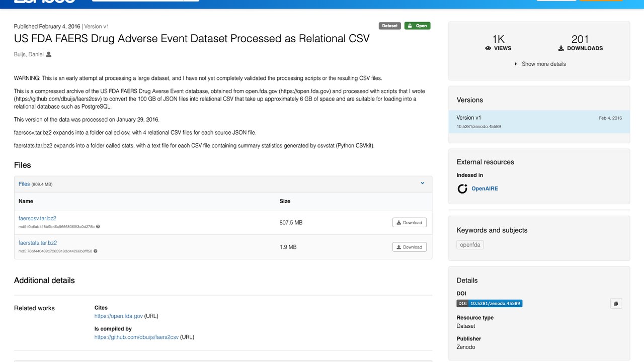Click the eye icon next to VIEWS

tap(488, 48)
